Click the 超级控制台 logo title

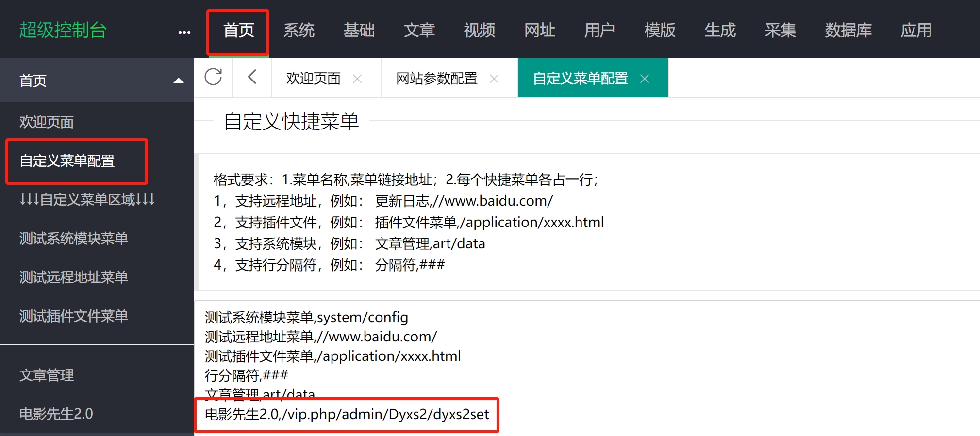pos(63,31)
